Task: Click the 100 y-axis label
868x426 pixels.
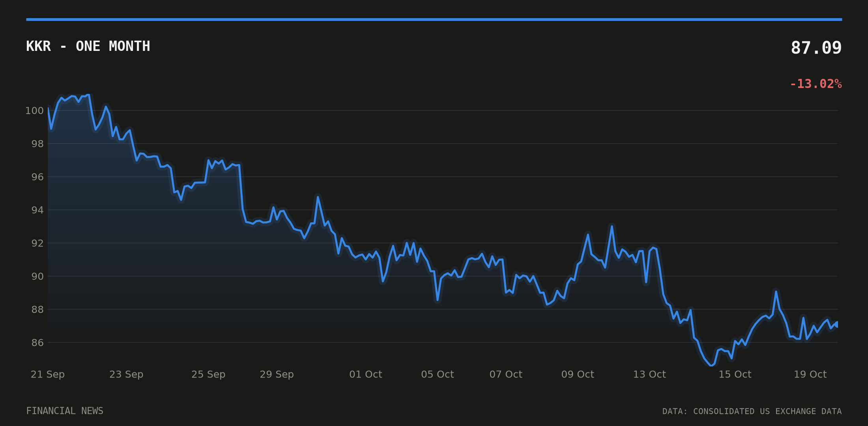Action: tap(35, 110)
